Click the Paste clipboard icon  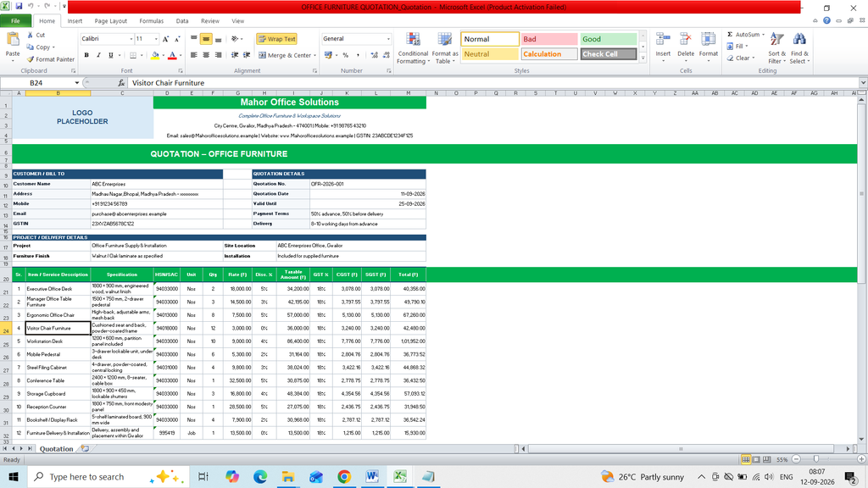pyautogui.click(x=12, y=39)
